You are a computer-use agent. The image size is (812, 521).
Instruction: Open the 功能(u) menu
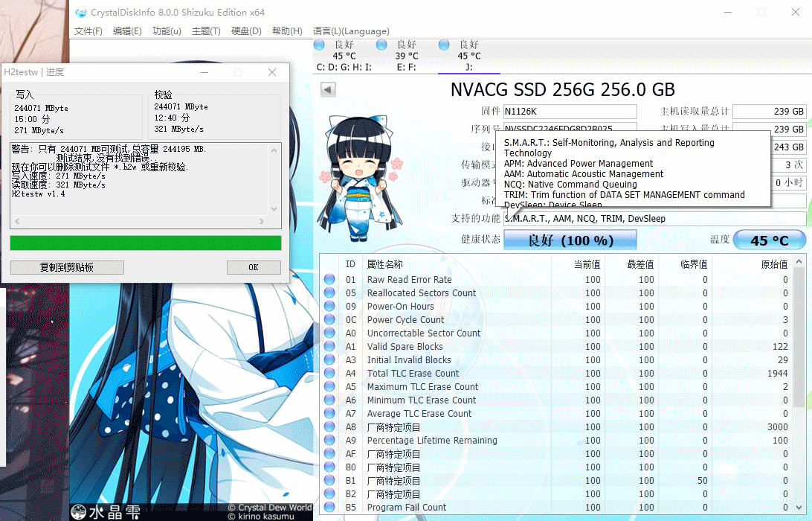(x=167, y=31)
